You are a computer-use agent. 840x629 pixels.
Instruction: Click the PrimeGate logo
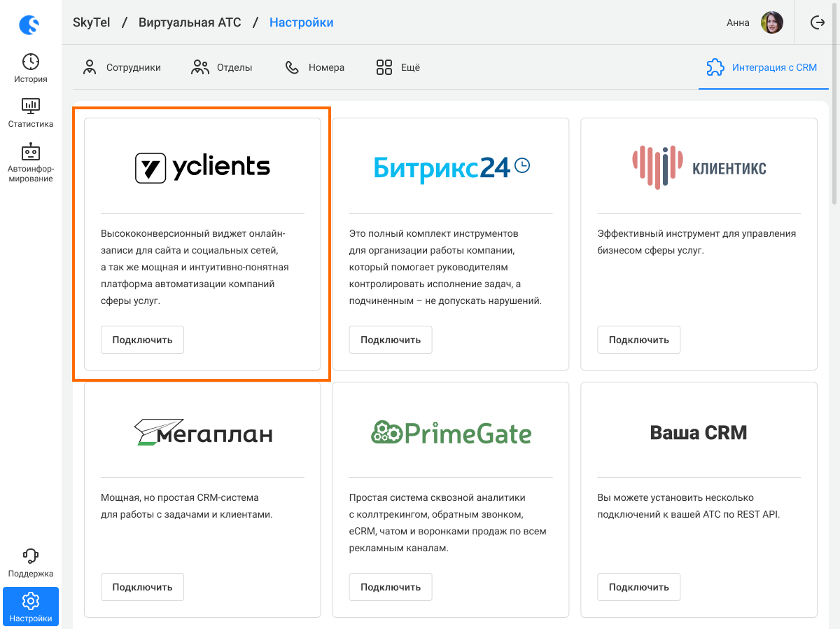click(451, 432)
